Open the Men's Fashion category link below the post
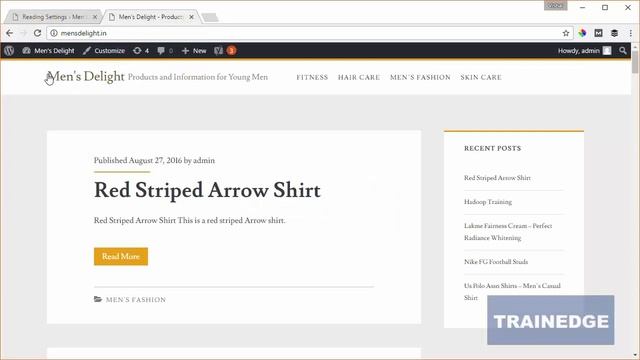Viewport: 640px width, 360px height. (136, 300)
